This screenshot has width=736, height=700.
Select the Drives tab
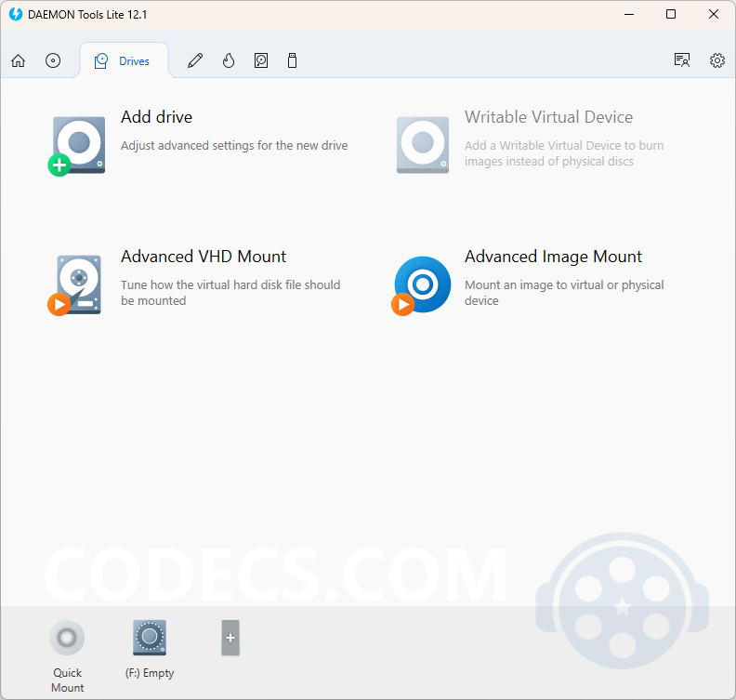124,61
